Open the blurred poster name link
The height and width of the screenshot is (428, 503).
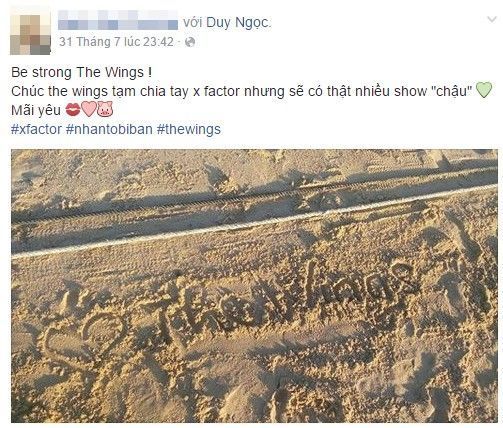coord(118,20)
